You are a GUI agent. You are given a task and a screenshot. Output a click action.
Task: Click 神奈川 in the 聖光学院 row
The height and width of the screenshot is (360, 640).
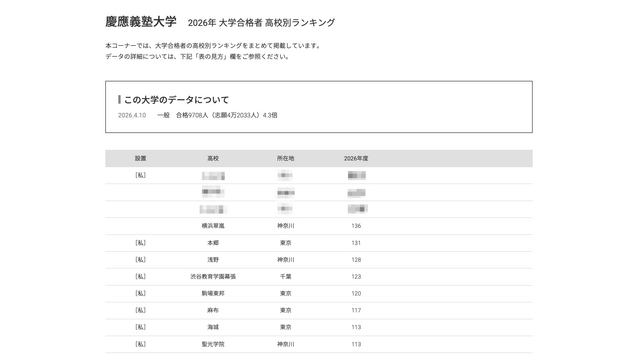pos(285,344)
